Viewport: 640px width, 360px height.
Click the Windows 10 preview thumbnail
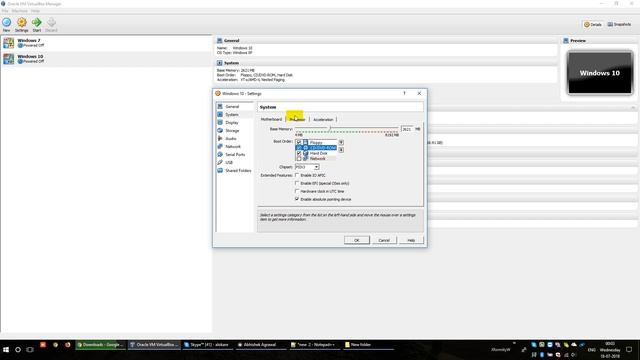(x=600, y=73)
